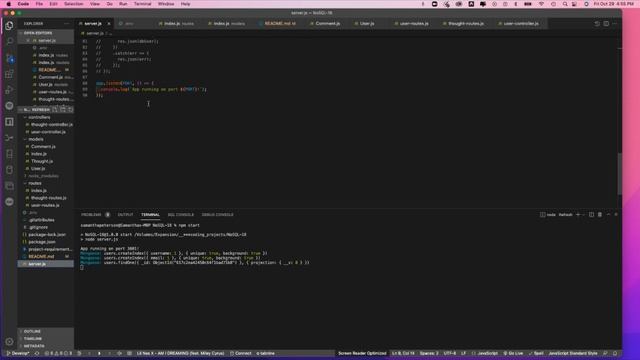Toggle JavaScript Standard Style status item
The width and height of the screenshot is (640, 360).
coord(573,353)
